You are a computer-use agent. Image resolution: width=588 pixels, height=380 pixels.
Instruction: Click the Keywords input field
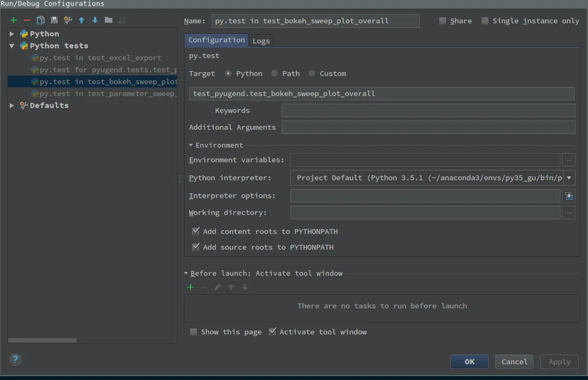click(428, 111)
